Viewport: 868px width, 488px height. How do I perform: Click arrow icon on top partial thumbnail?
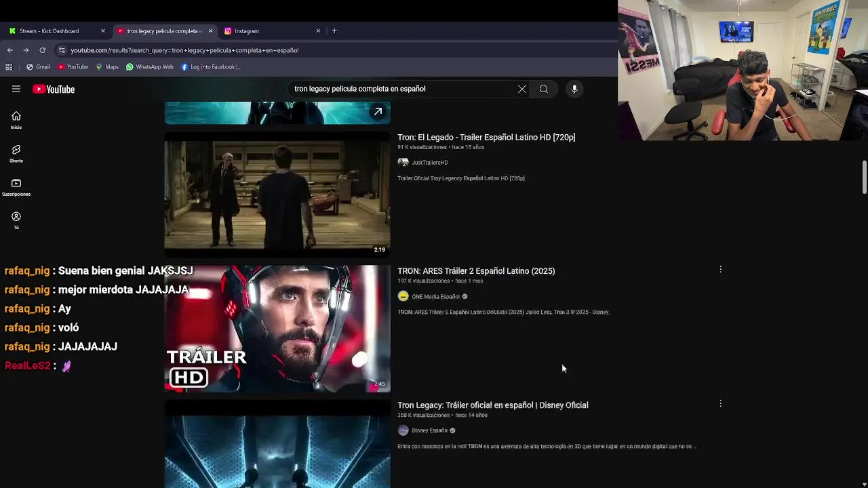(x=378, y=112)
